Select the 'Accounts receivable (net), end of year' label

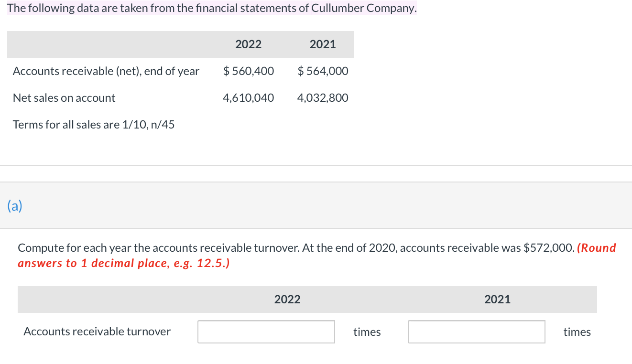[x=106, y=71]
